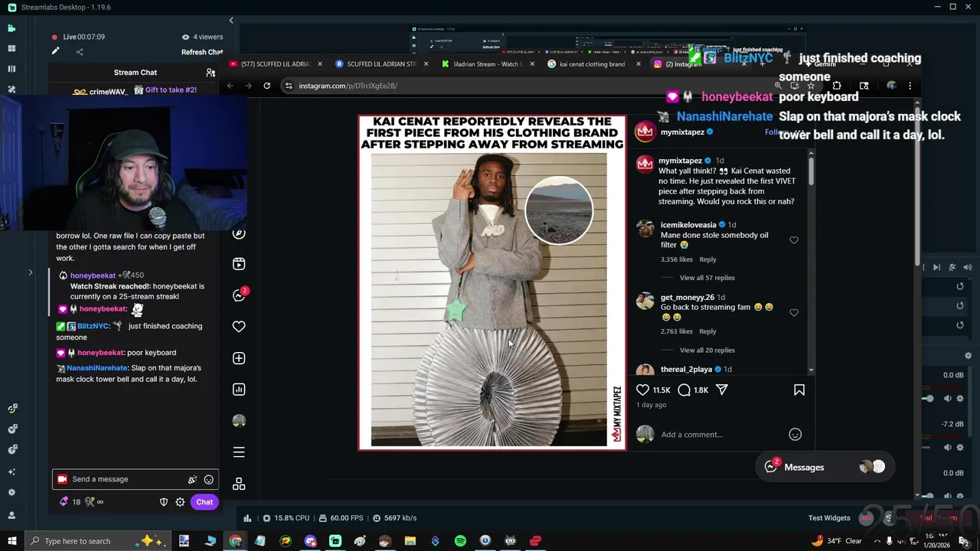Open the Streamlabs Editor camera icon
The image size is (980, 551).
(x=11, y=28)
